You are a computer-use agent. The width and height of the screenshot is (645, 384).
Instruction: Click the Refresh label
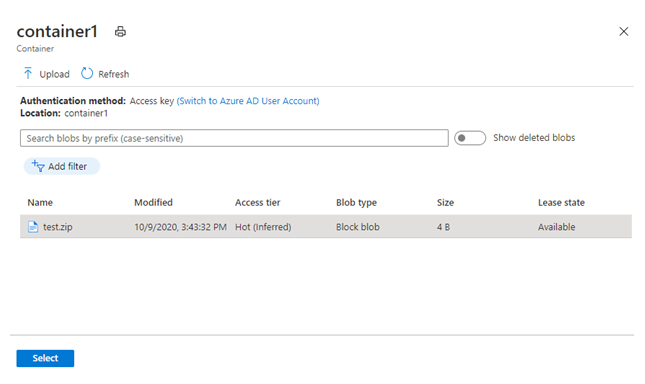114,74
